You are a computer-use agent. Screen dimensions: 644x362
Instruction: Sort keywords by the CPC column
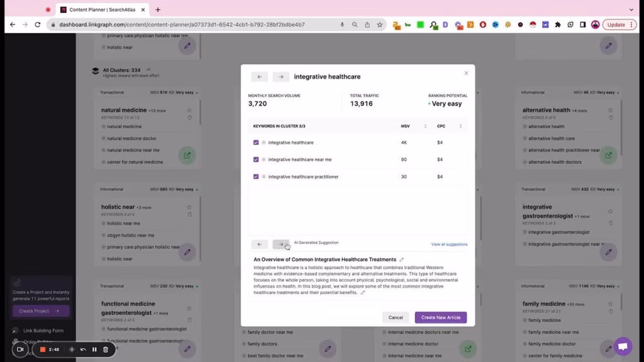pos(460,126)
